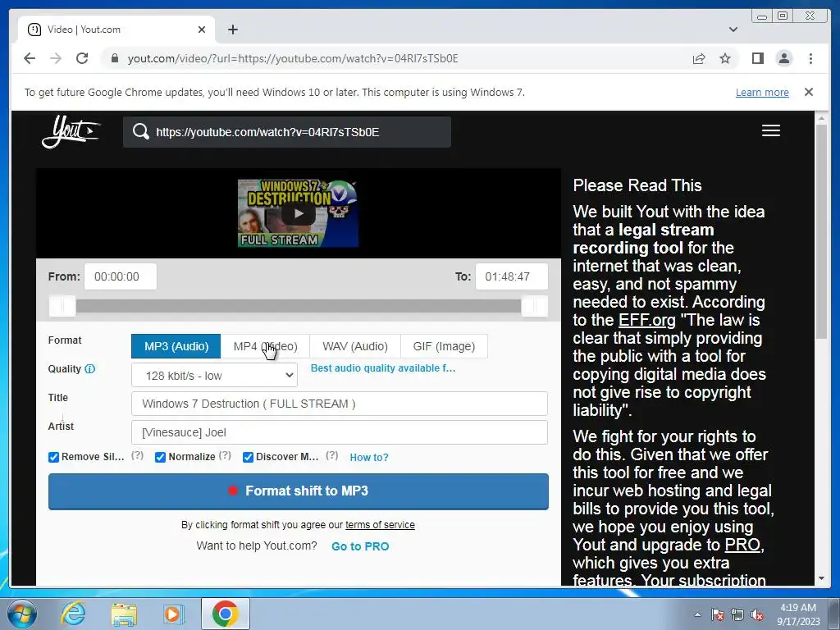Click the Chrome address bar
Viewport: 840px width, 630px height.
pos(396,58)
